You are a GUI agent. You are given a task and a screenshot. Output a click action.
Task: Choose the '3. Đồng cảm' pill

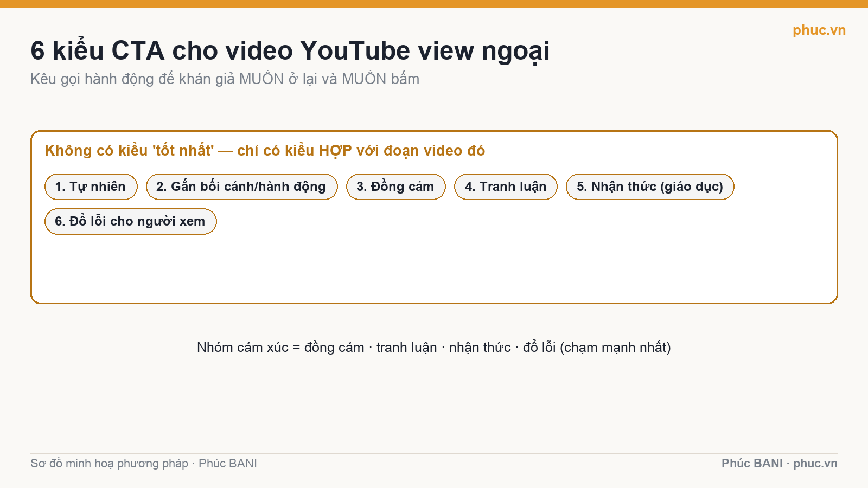396,187
